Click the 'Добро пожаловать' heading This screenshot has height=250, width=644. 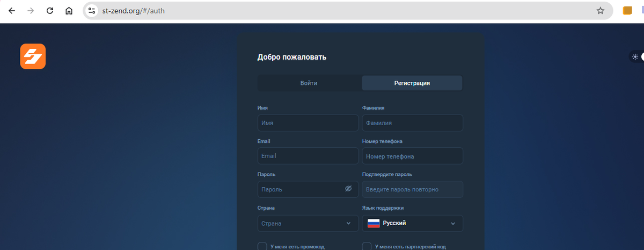pyautogui.click(x=292, y=57)
